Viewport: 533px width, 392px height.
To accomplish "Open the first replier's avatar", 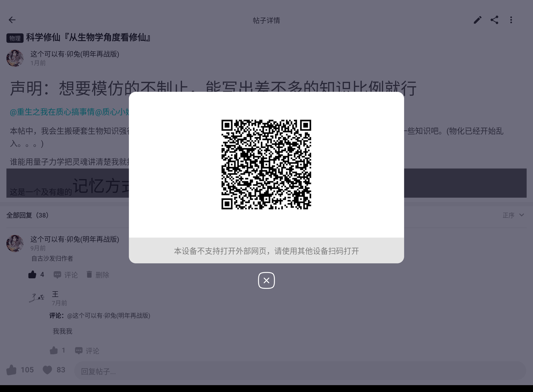I will [x=15, y=244].
